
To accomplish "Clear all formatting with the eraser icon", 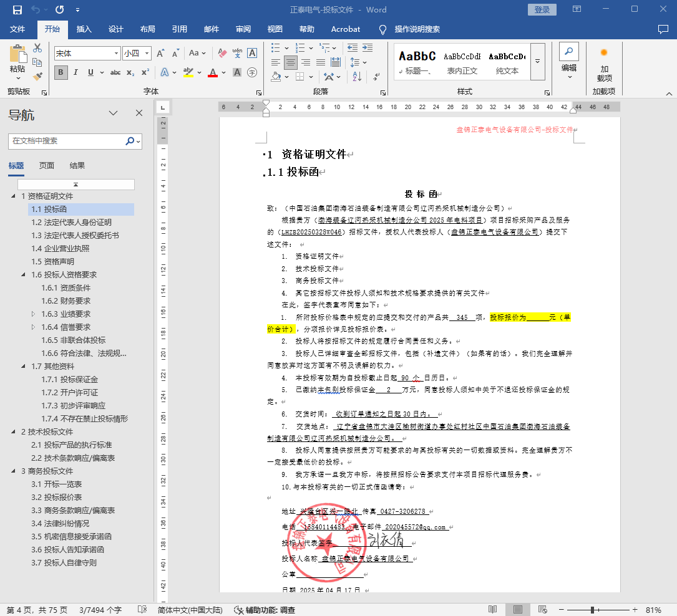I will [222, 53].
